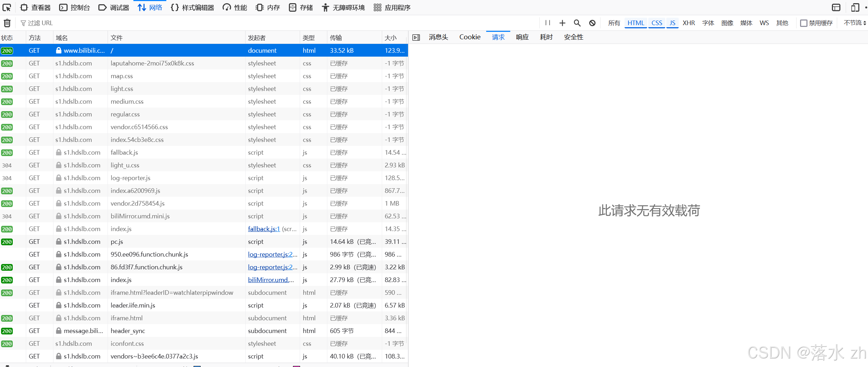Toggle the WS websocket filter
868x367 pixels.
(764, 23)
